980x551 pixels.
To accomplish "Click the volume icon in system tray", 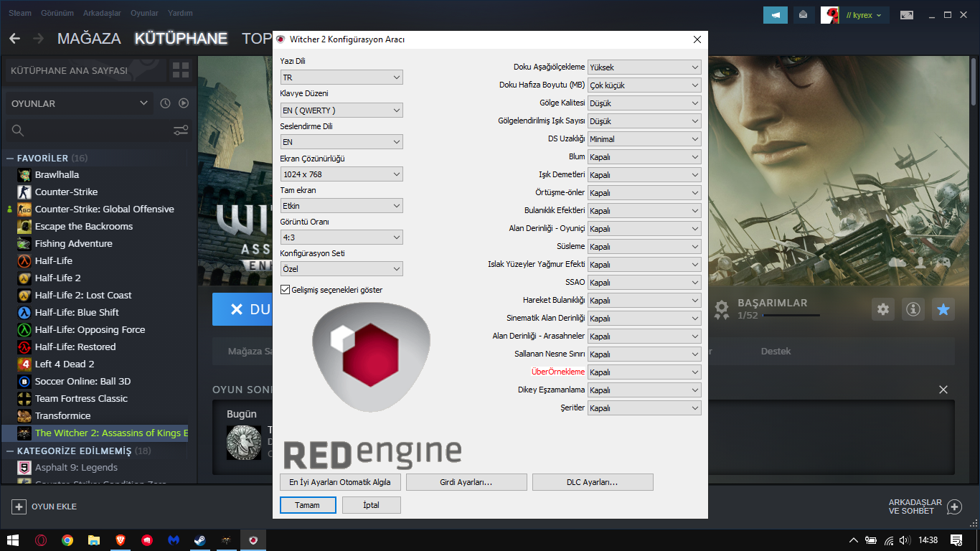I will 905,540.
